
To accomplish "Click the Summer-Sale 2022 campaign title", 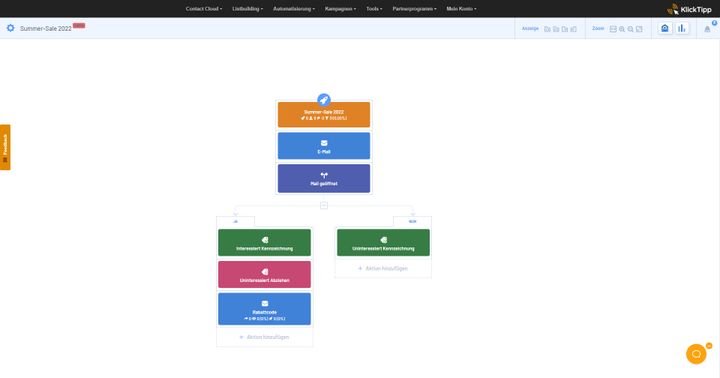I will click(45, 28).
